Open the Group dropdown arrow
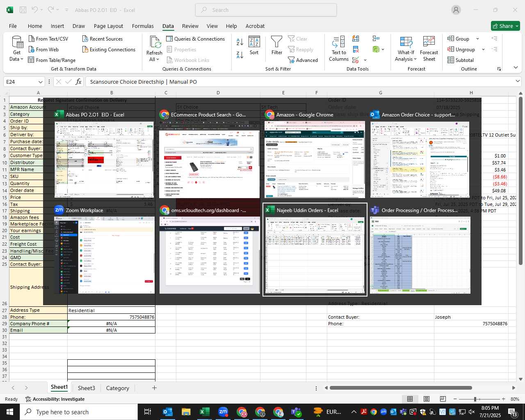Image resolution: width=525 pixels, height=420 pixels. pyautogui.click(x=477, y=39)
